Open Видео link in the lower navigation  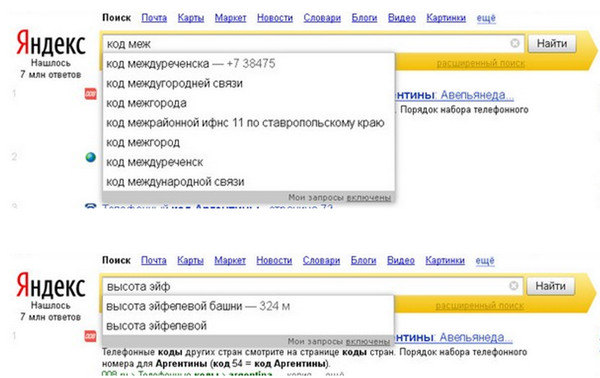[x=401, y=260]
